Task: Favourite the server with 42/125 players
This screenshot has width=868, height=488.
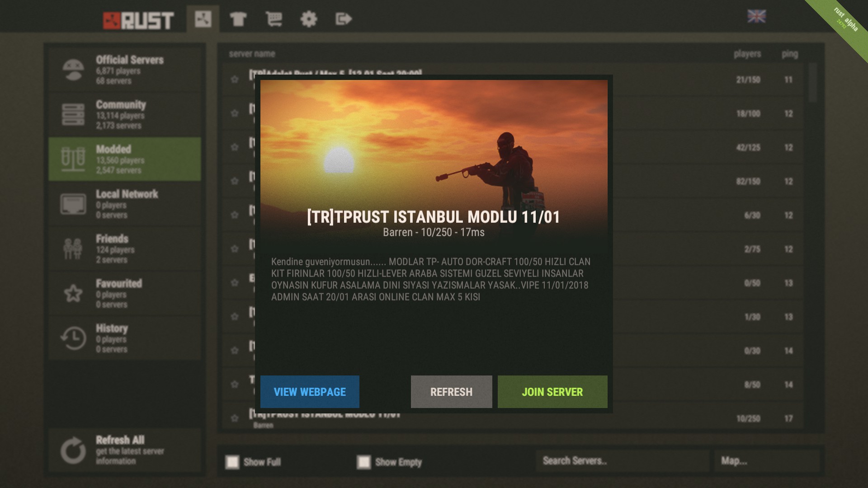Action: point(235,147)
